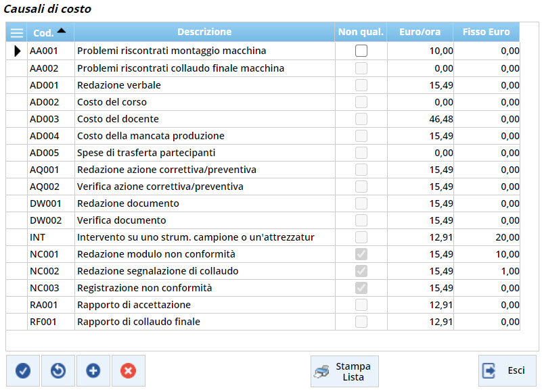Select the row indicator arrow for AA001
The width and height of the screenshot is (542, 392).
pyautogui.click(x=17, y=51)
